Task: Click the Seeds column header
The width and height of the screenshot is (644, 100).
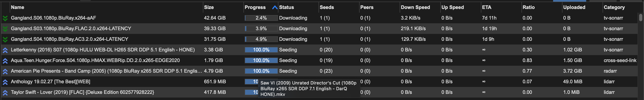Action: point(326,7)
